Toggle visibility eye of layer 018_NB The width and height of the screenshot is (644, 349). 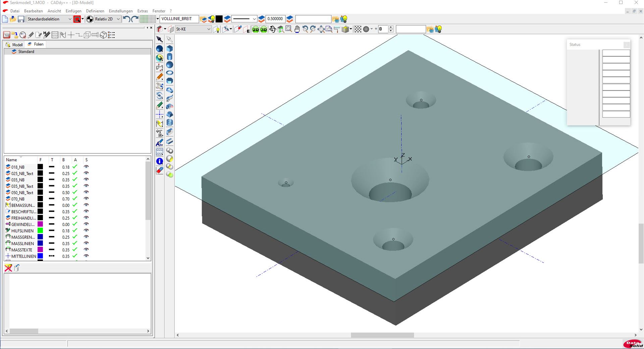click(x=86, y=167)
